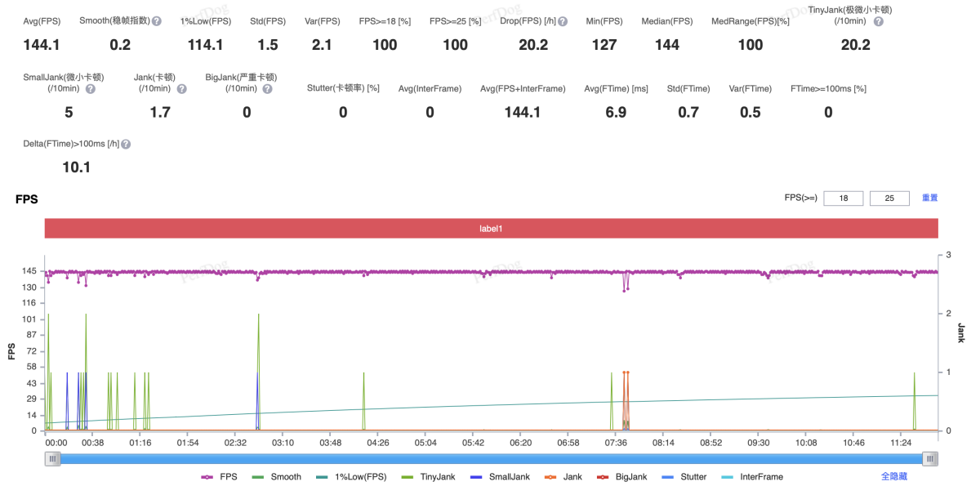Click the right handle of time range slider
Image resolution: width=980 pixels, height=486 pixels.
coord(929,459)
